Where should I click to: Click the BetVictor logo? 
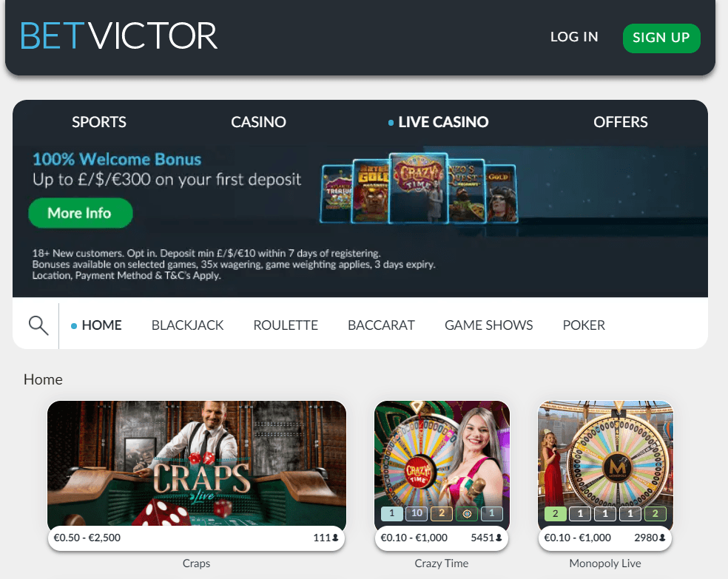pyautogui.click(x=119, y=35)
